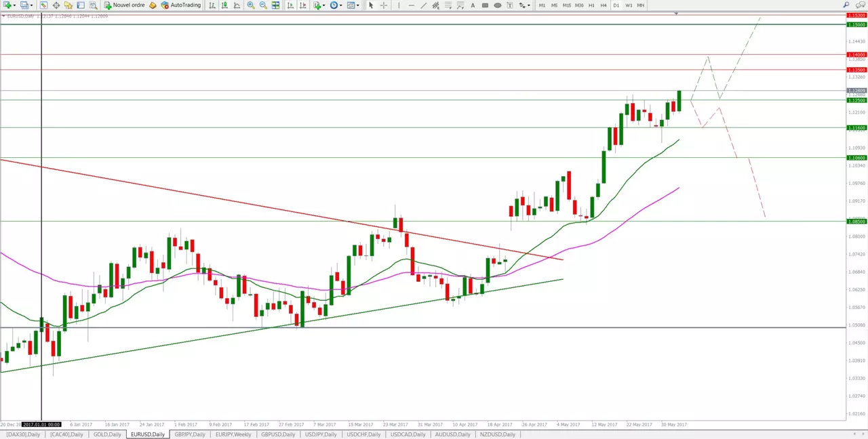
Task: Click the 1.15000 green price label
Action: [x=856, y=25]
